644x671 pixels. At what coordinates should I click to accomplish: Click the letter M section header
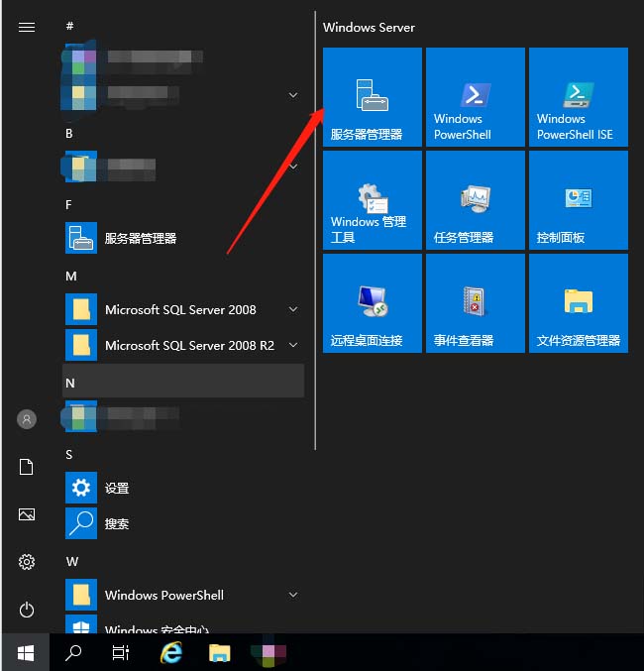(71, 276)
